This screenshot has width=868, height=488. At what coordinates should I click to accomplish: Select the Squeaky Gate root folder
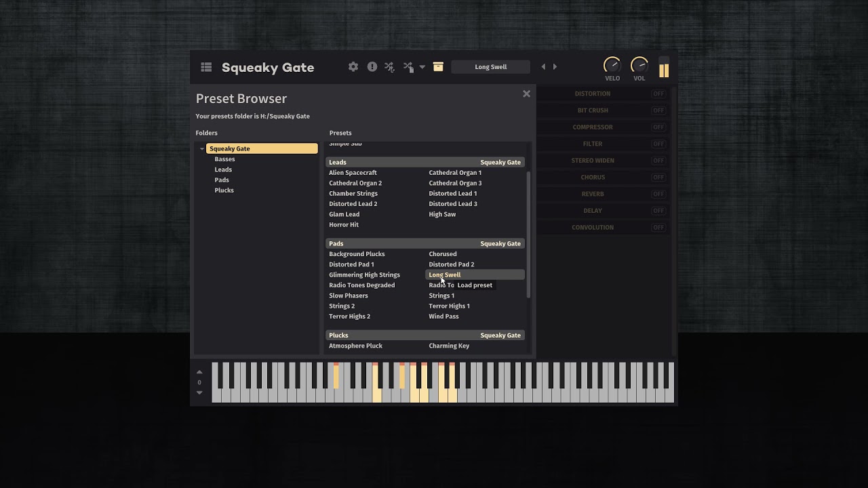point(262,148)
